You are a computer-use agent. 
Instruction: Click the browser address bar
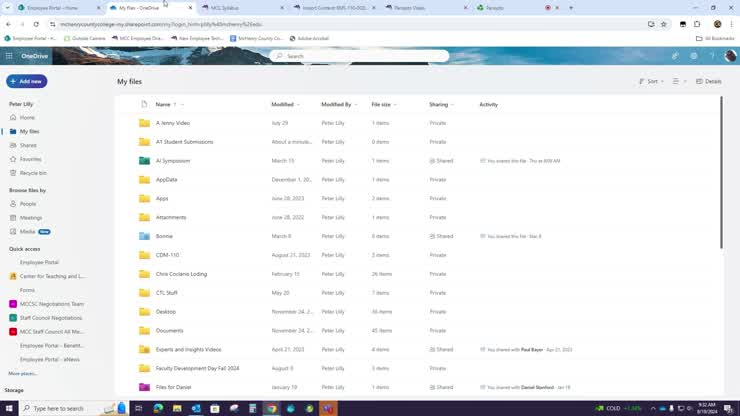pos(349,24)
